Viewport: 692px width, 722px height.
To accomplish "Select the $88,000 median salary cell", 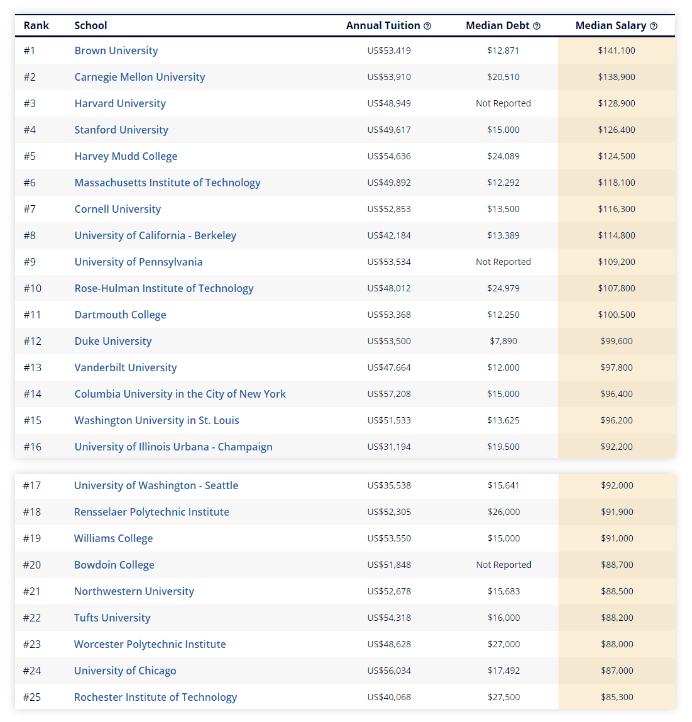I will click(617, 644).
